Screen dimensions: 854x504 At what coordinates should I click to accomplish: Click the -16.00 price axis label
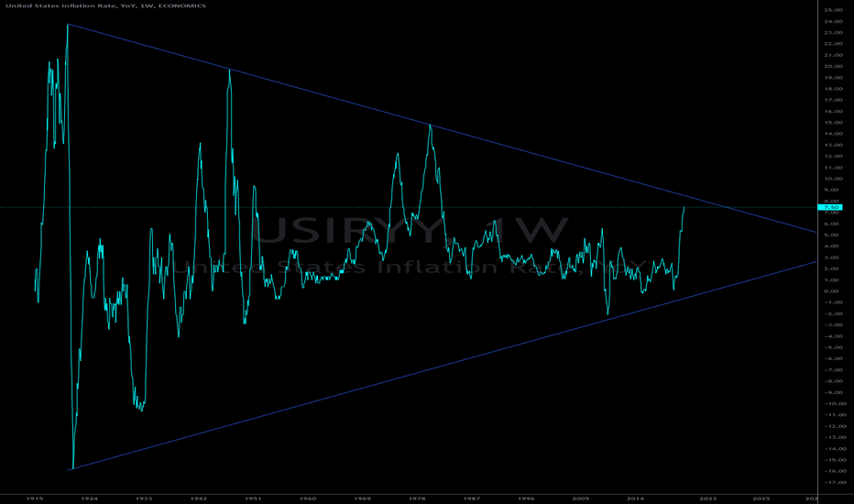[834, 471]
